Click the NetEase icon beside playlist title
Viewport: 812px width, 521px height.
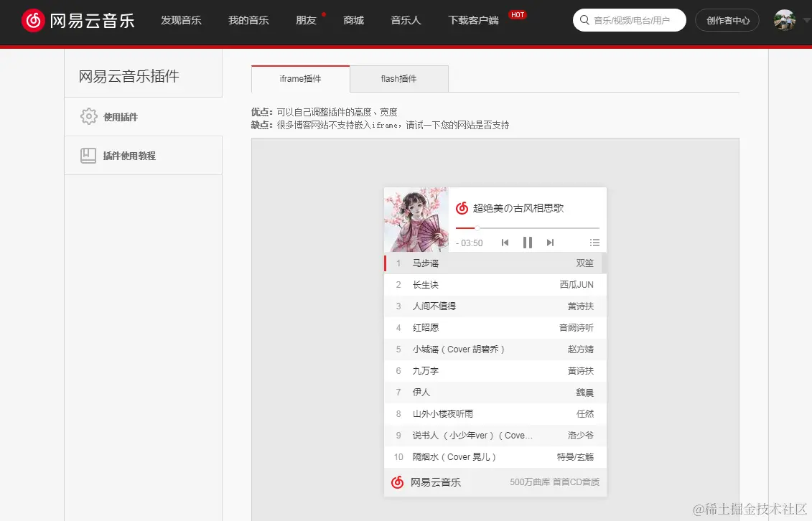pyautogui.click(x=462, y=208)
